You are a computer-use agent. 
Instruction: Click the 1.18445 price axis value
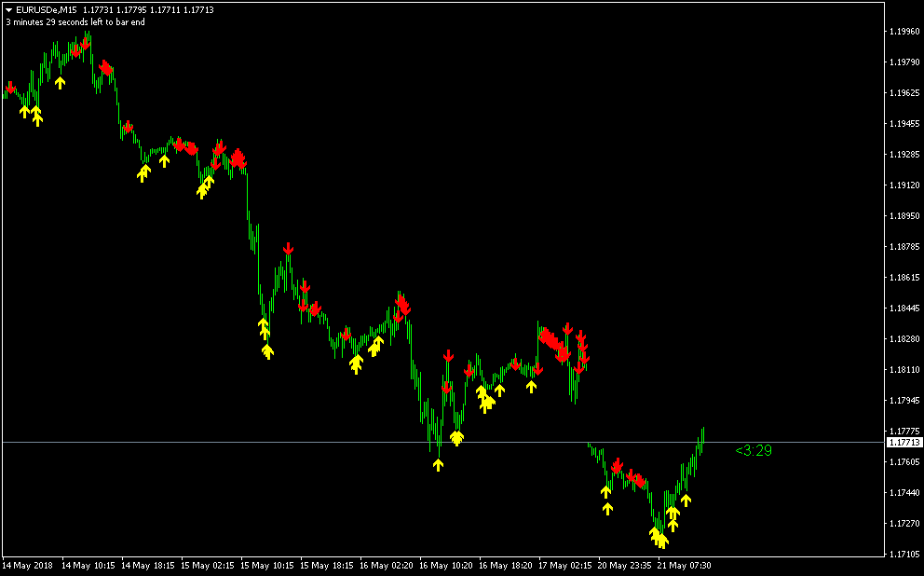point(902,309)
